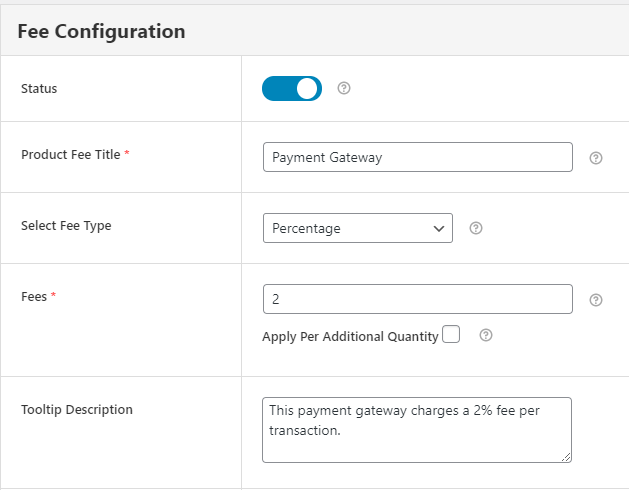Viewport: 630px width, 490px height.
Task: Turn off the Status toggle switch
Action: click(x=292, y=89)
